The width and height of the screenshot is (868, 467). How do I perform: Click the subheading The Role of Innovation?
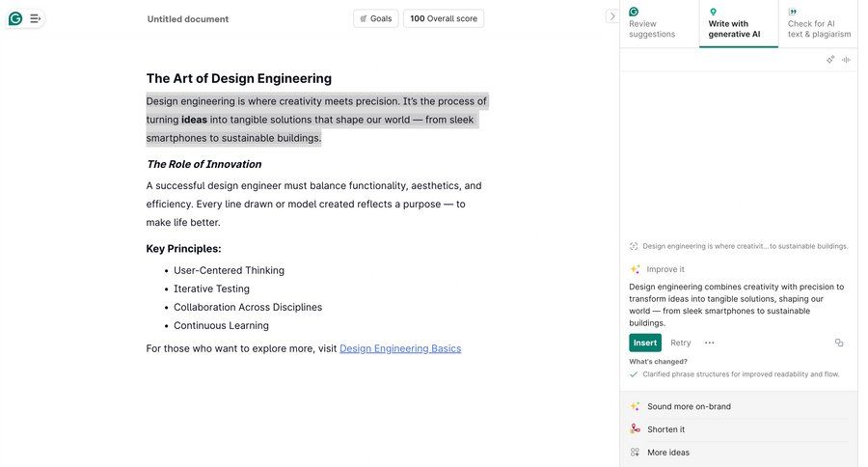pos(203,165)
